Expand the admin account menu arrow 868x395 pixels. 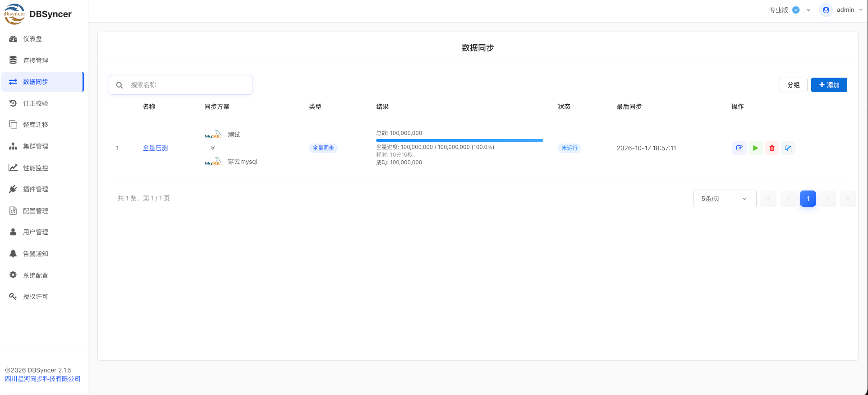pyautogui.click(x=861, y=10)
